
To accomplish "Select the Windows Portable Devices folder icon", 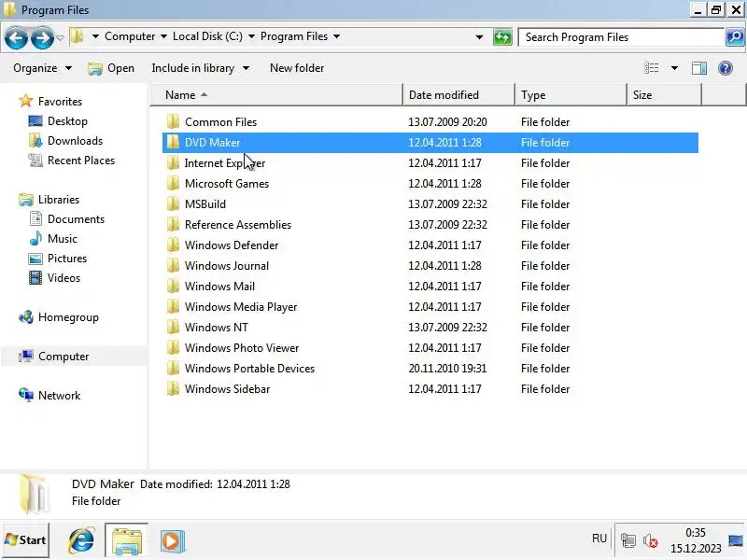I will click(x=173, y=368).
